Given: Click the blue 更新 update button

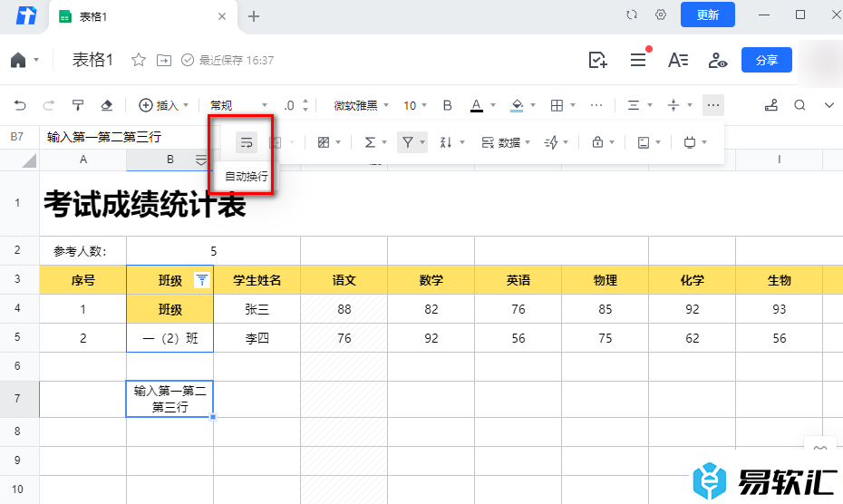Looking at the screenshot, I should (x=708, y=15).
